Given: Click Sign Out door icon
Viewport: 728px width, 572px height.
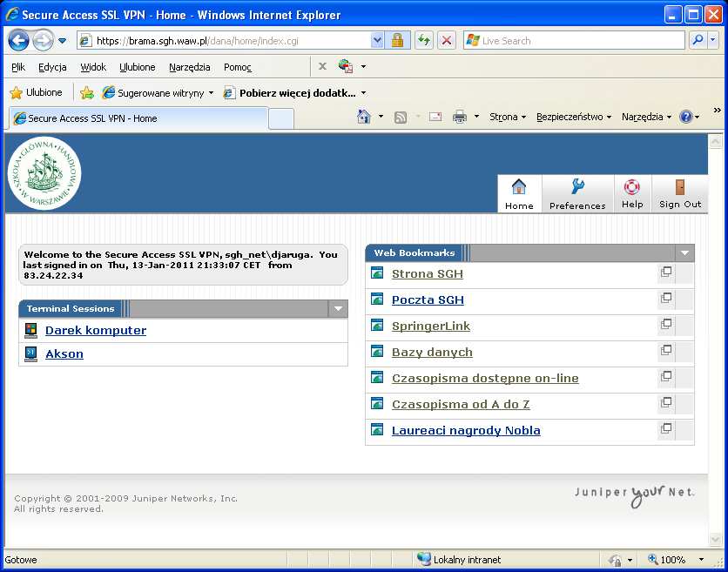Looking at the screenshot, I should tap(680, 186).
